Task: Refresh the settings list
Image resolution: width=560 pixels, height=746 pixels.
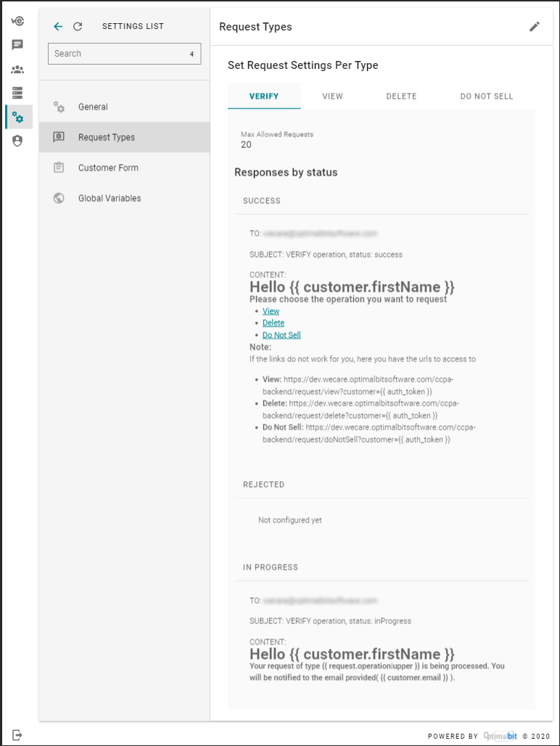Action: (78, 27)
